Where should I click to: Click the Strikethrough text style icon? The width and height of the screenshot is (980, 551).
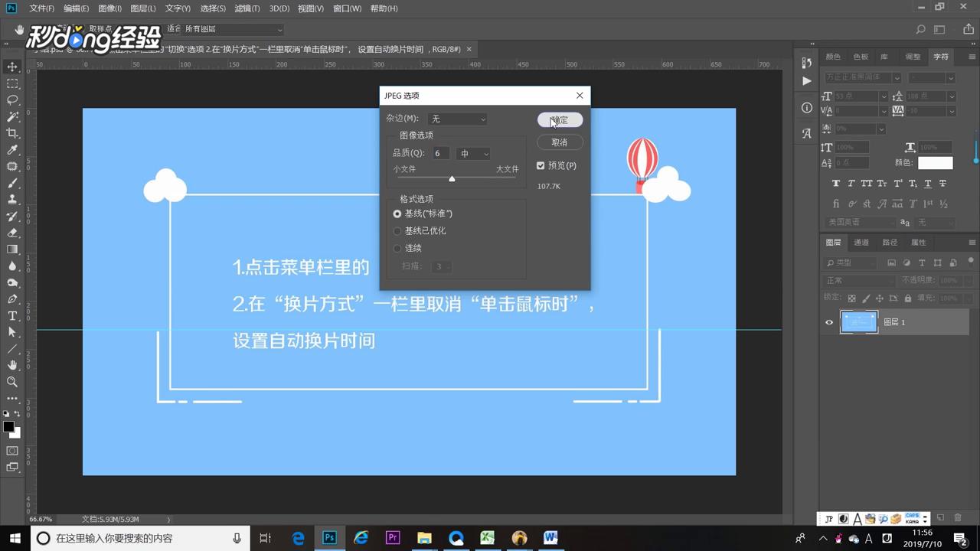point(942,184)
